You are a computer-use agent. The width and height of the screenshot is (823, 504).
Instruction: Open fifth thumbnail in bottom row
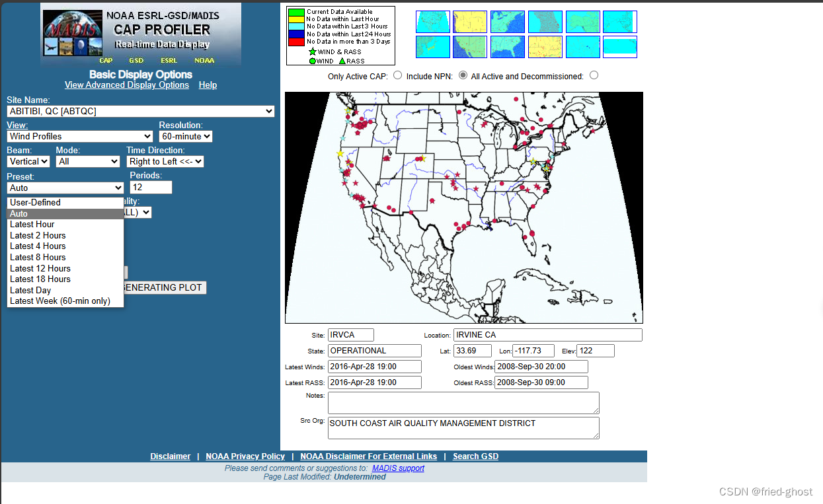(x=583, y=47)
